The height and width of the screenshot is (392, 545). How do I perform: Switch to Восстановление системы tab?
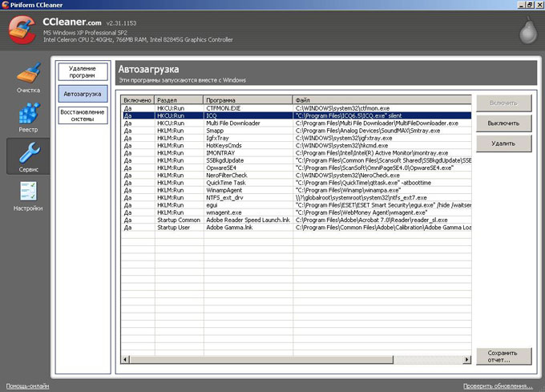click(83, 115)
